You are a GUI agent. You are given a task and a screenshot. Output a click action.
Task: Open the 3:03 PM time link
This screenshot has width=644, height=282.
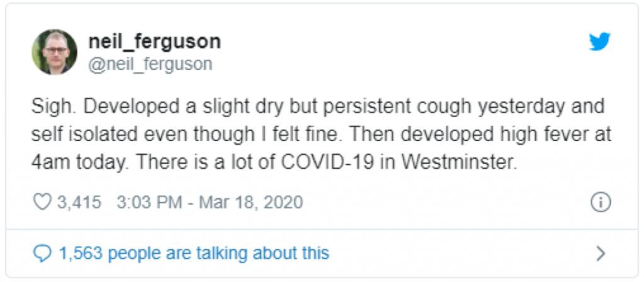[148, 203]
